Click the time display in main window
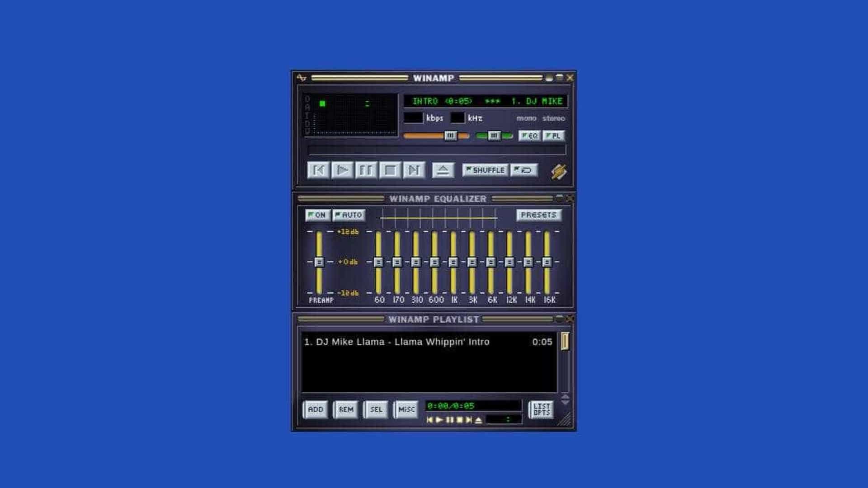The image size is (868, 488). [356, 103]
